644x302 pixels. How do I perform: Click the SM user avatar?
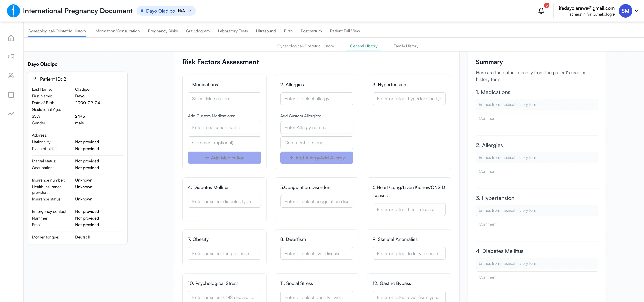click(625, 11)
